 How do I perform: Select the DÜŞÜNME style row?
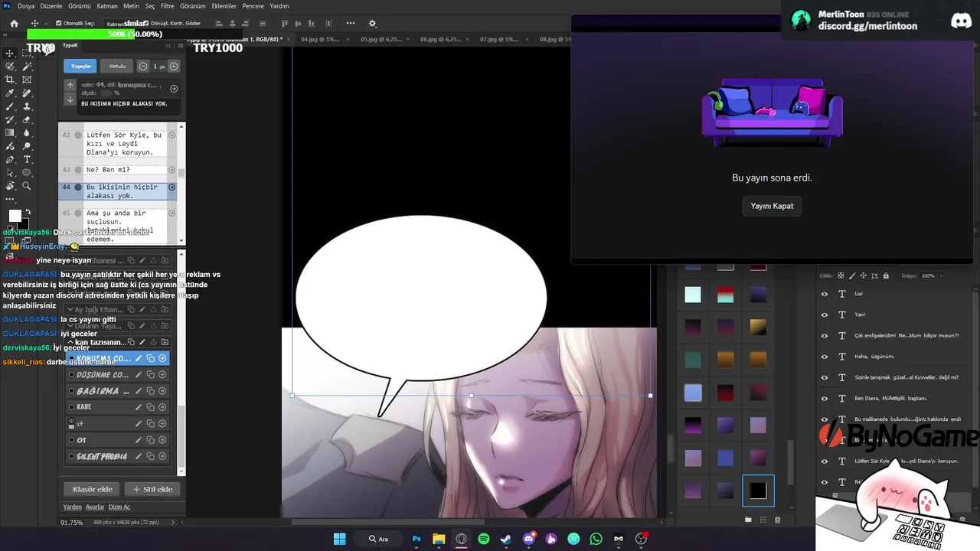(118, 375)
